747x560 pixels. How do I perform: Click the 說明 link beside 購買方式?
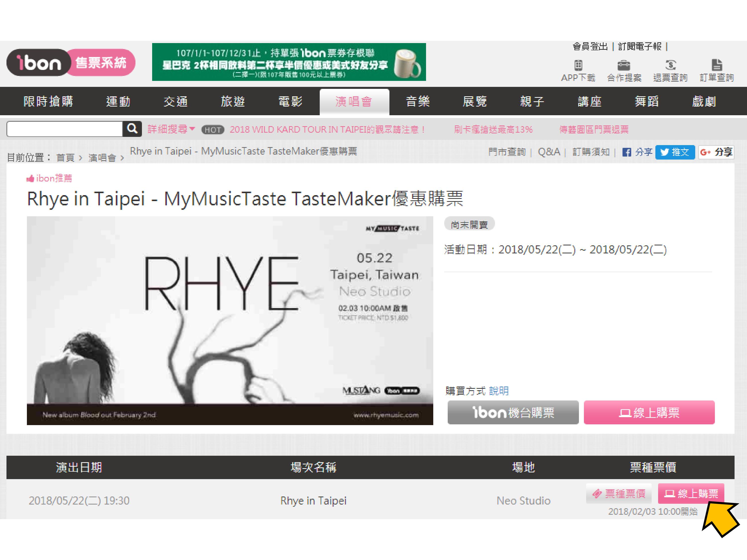[498, 391]
